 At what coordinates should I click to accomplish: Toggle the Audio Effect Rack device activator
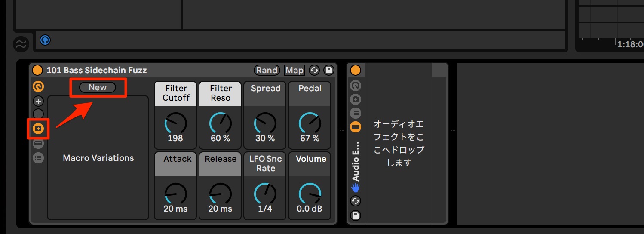pos(356,70)
